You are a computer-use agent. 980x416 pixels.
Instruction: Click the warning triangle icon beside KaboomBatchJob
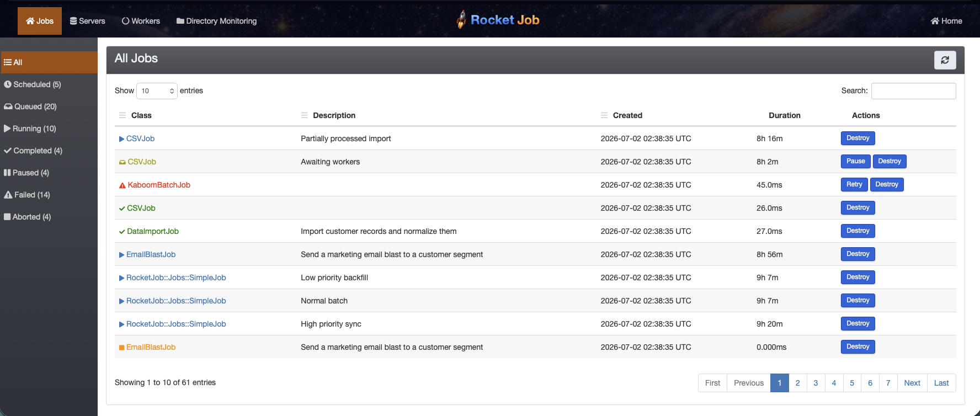[122, 185]
